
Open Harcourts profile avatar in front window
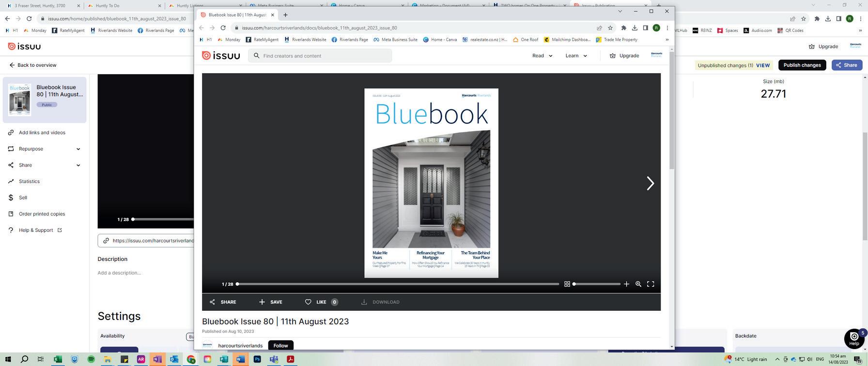[x=656, y=55]
